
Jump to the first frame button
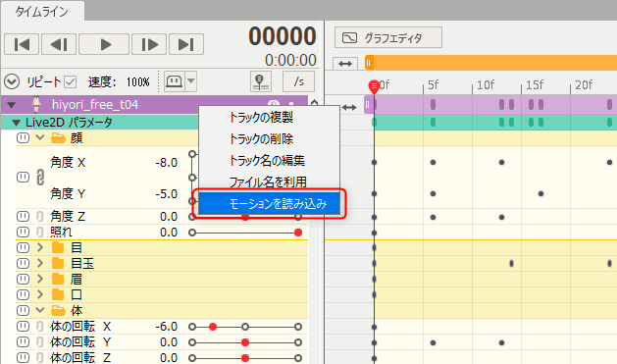point(22,44)
